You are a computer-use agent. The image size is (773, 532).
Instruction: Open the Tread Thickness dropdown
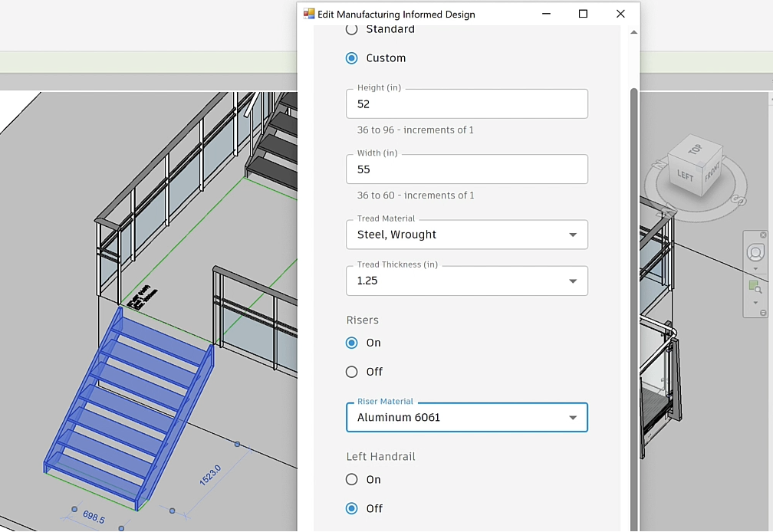click(x=467, y=281)
